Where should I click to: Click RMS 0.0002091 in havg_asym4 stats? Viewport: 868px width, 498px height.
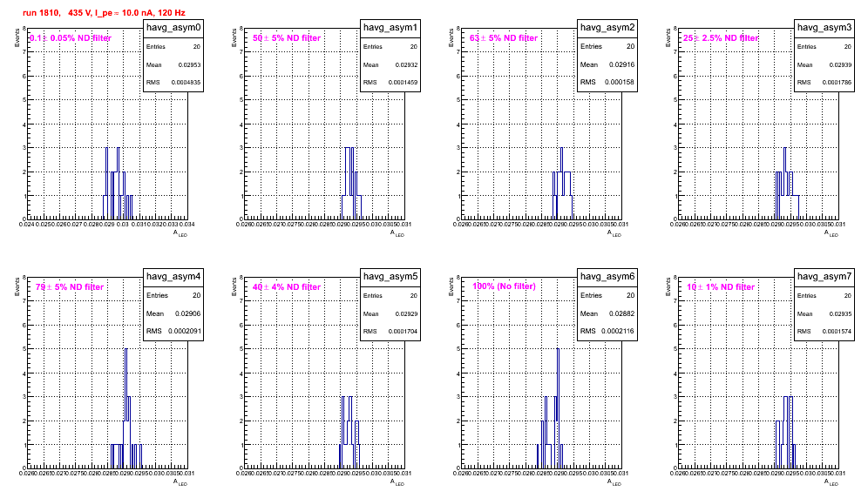click(173, 332)
